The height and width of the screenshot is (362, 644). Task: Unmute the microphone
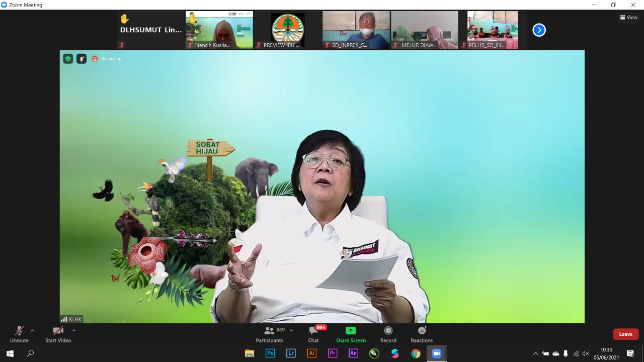pyautogui.click(x=19, y=334)
